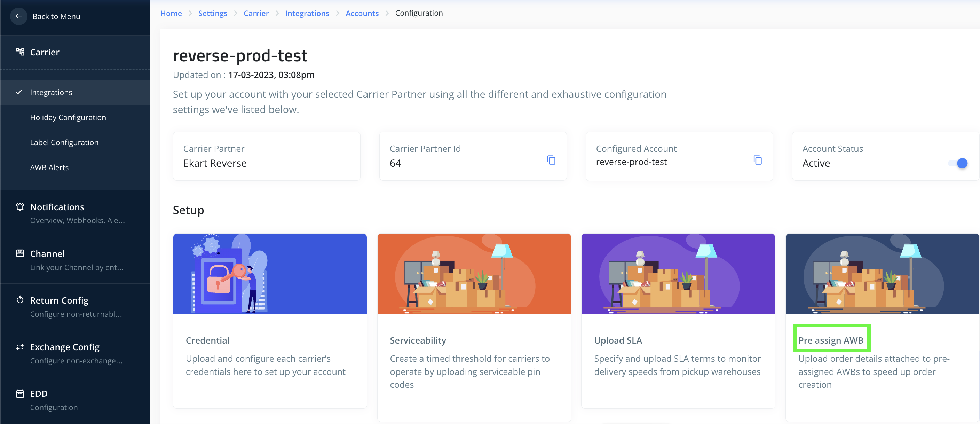The width and height of the screenshot is (980, 424).
Task: Open the Serviceability card illustration
Action: [474, 274]
